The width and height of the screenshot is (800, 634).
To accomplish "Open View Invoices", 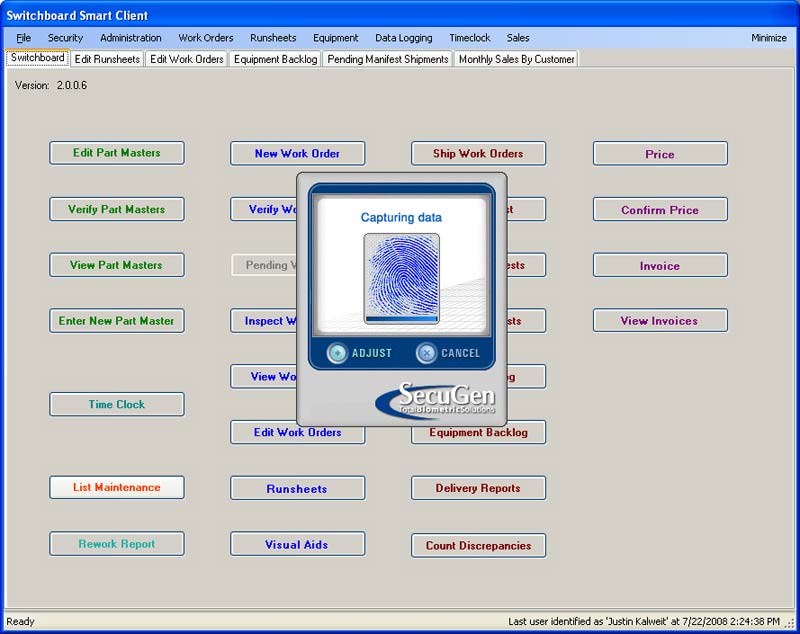I will pyautogui.click(x=660, y=321).
